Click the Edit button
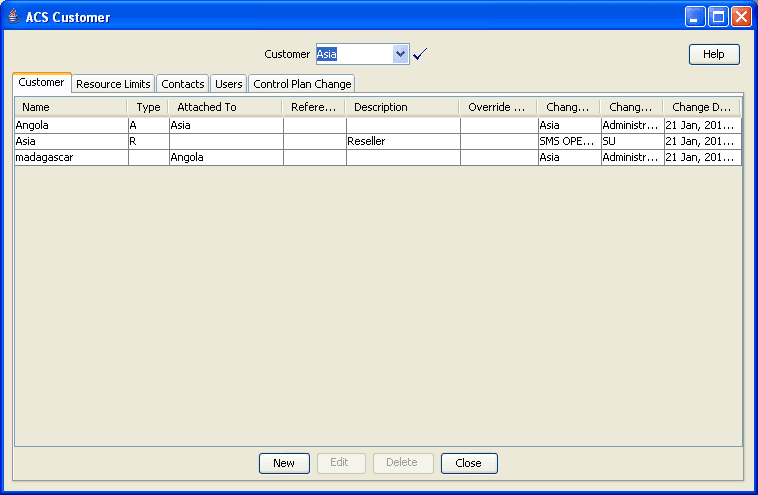This screenshot has height=495, width=758. pyautogui.click(x=341, y=463)
